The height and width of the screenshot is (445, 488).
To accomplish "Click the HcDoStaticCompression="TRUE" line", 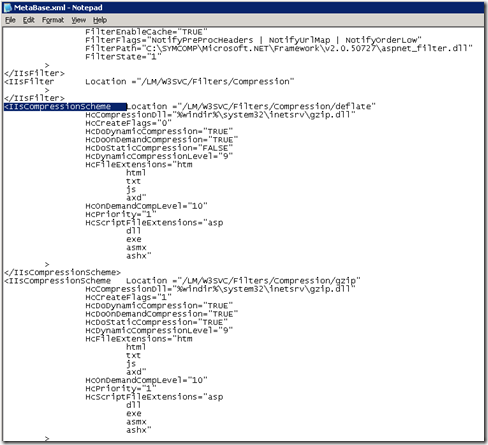I will [157, 322].
